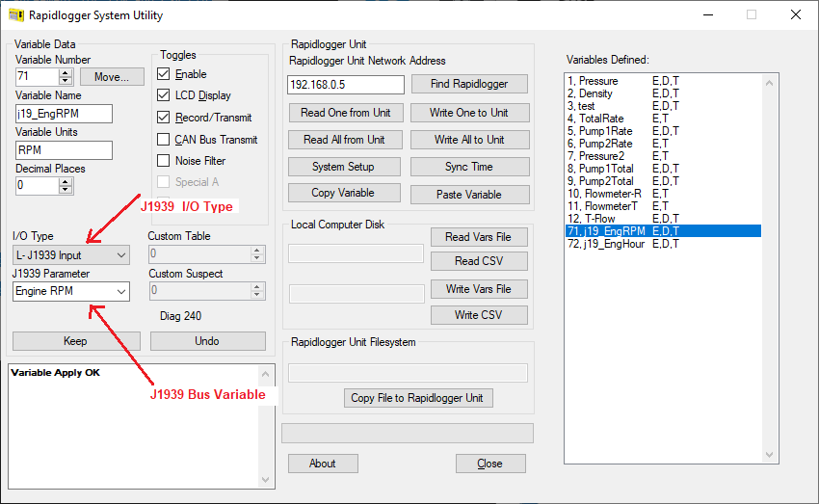Screen dimensions: 819x504
Task: Click Read All from Unit
Action: point(345,140)
